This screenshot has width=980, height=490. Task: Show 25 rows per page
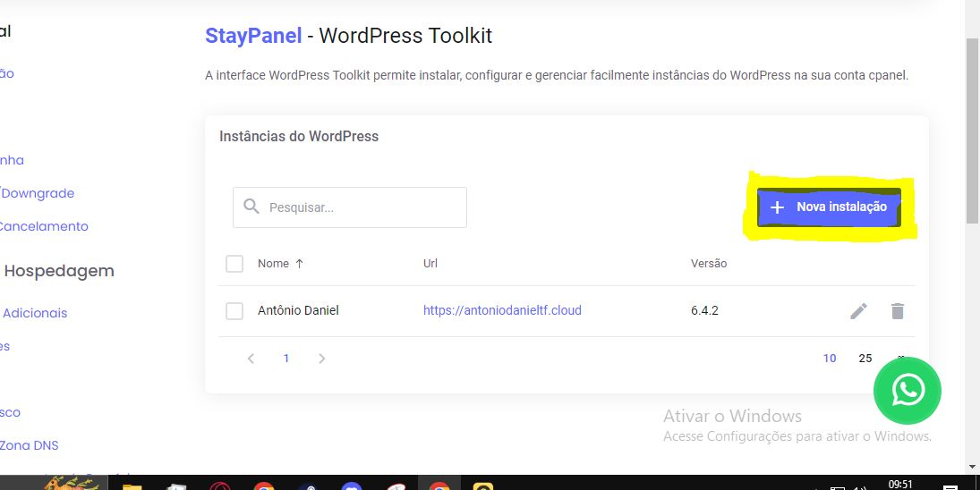tap(865, 359)
